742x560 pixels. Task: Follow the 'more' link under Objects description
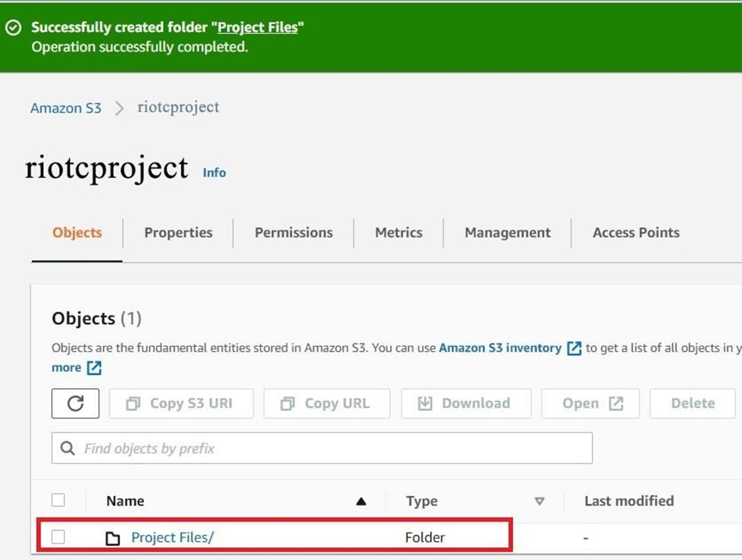(x=67, y=368)
